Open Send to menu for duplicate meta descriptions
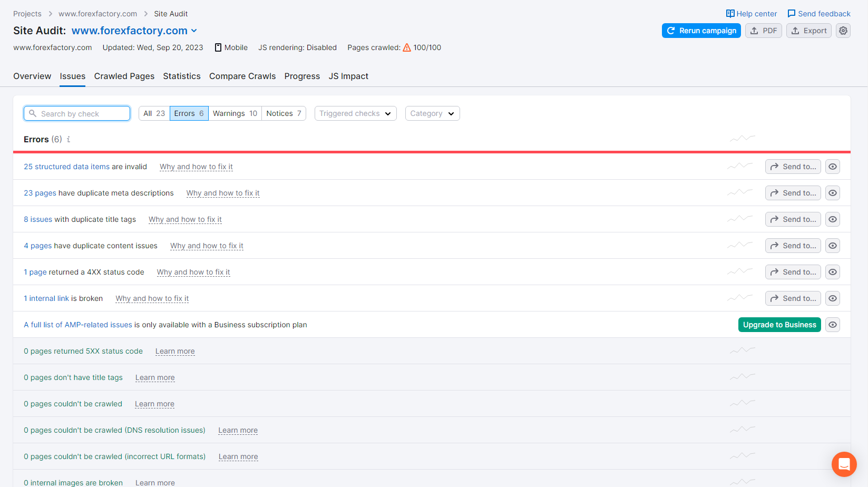Viewport: 868px width, 487px height. point(793,193)
